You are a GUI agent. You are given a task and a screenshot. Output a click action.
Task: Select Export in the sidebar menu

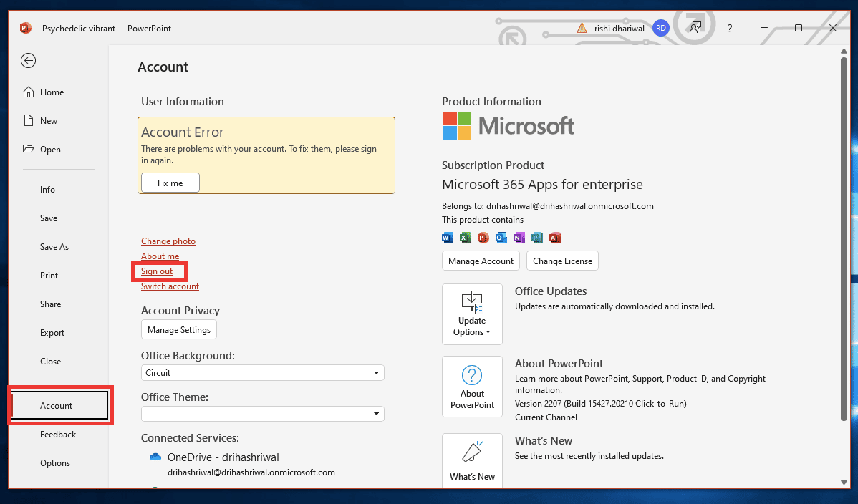click(x=52, y=333)
